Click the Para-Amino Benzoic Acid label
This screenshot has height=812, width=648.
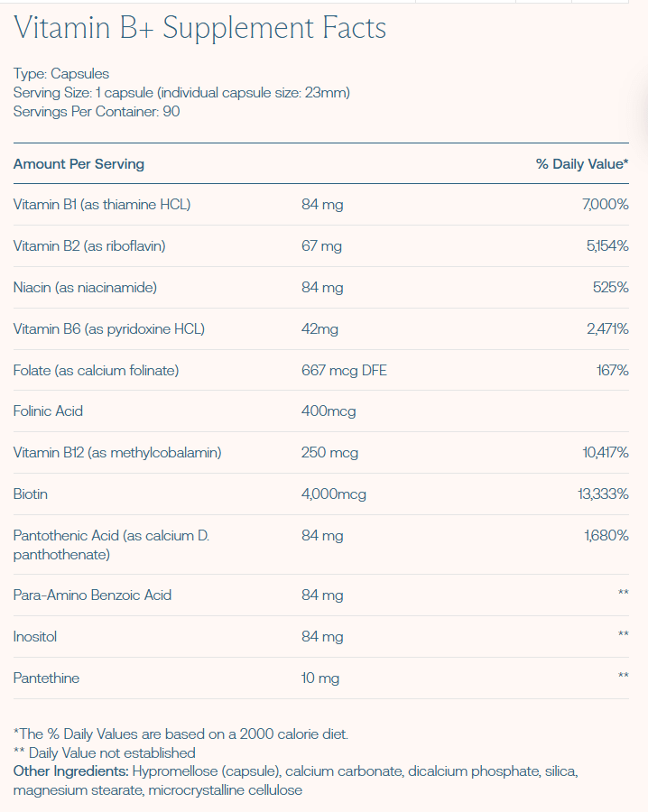(92, 595)
